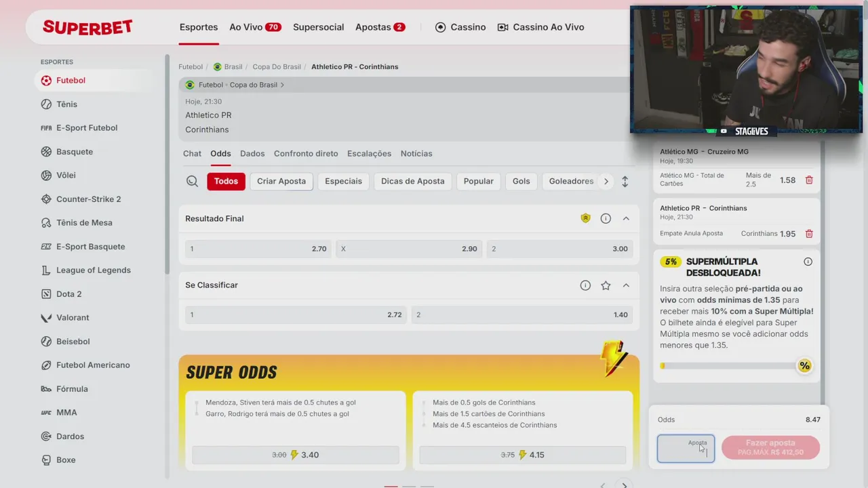Select the Popular filter
868x488 pixels.
coord(479,181)
